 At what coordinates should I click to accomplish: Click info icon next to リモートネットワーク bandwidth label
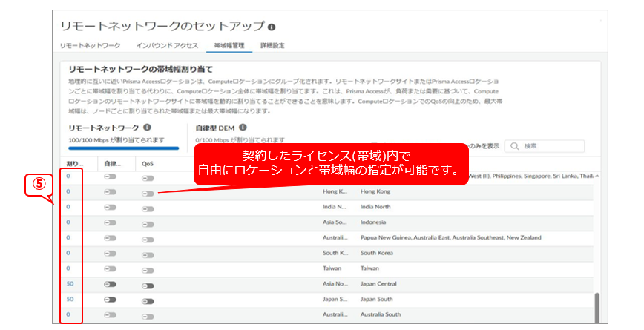click(147, 128)
